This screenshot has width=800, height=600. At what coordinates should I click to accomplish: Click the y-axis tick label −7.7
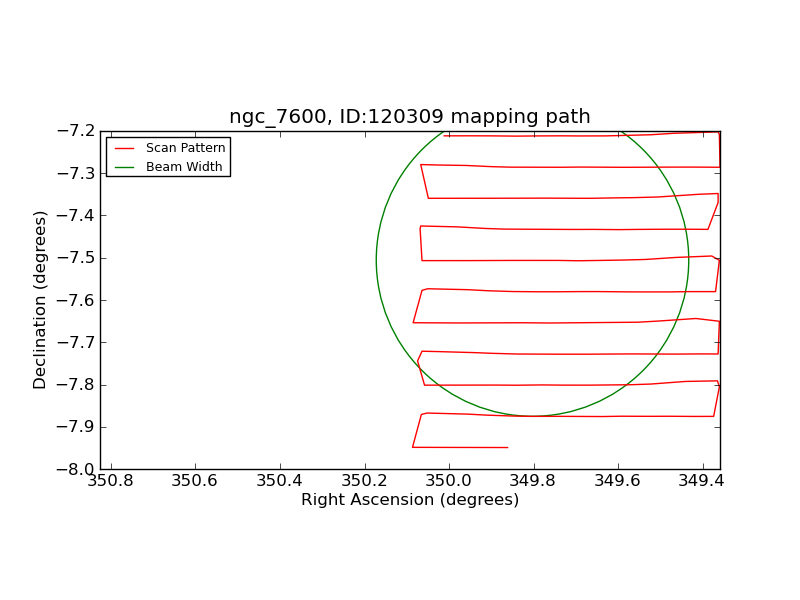coord(76,342)
